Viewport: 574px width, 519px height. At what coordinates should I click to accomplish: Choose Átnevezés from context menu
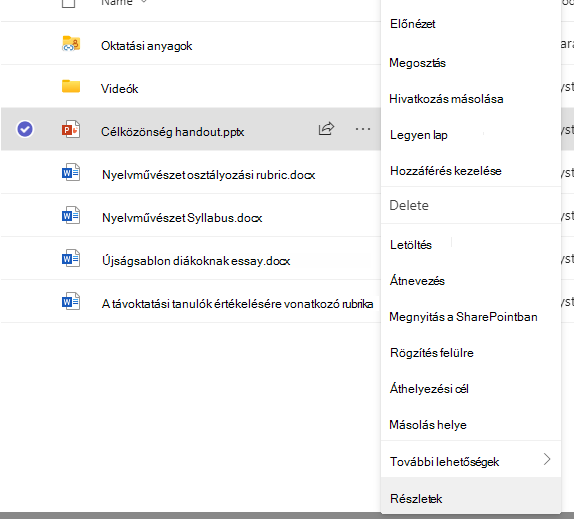417,281
